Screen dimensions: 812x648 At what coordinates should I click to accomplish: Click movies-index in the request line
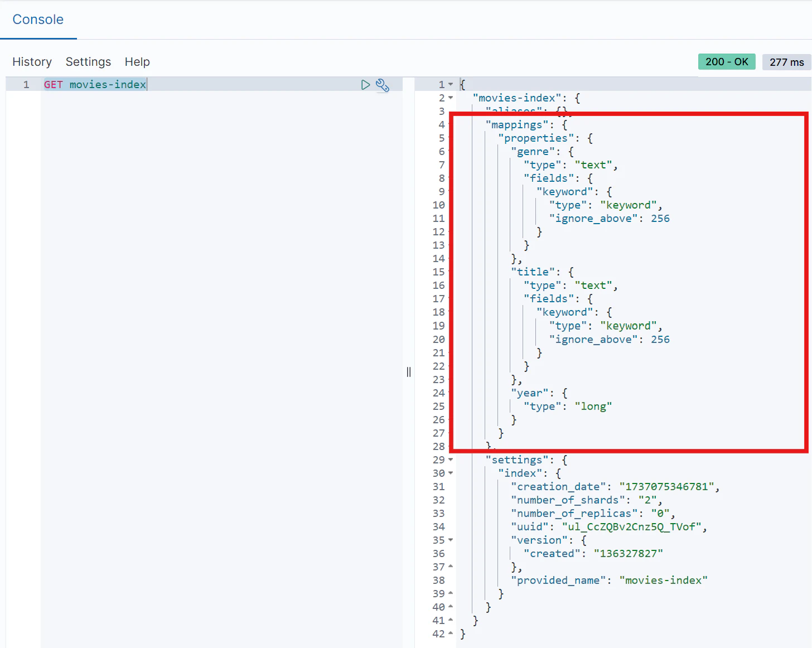[x=108, y=85]
